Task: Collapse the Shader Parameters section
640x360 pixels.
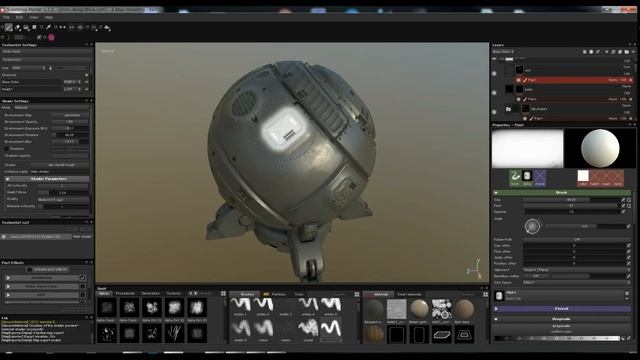Action: [x=7, y=179]
